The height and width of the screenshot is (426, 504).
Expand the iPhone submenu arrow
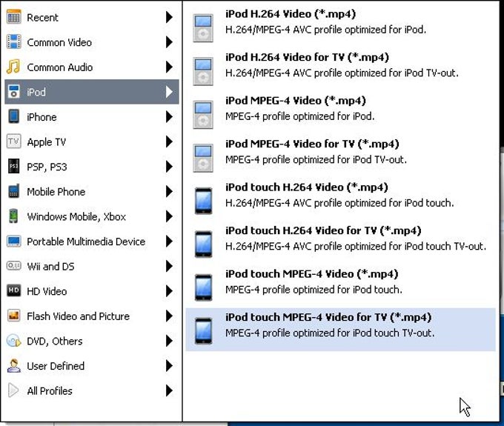click(169, 116)
